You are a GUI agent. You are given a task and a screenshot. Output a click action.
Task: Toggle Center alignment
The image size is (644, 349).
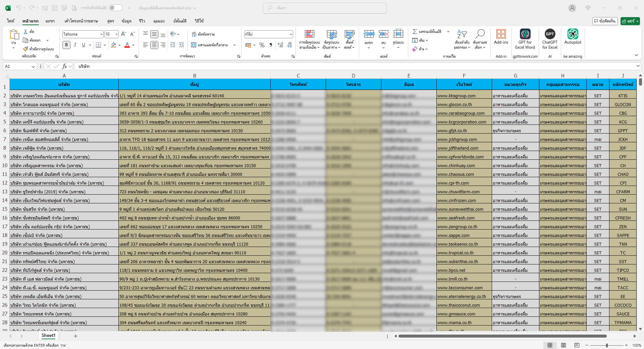pyautogui.click(x=154, y=45)
